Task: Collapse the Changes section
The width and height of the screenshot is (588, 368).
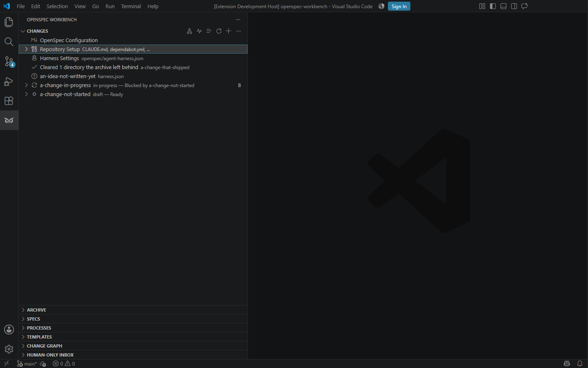Action: tap(23, 31)
